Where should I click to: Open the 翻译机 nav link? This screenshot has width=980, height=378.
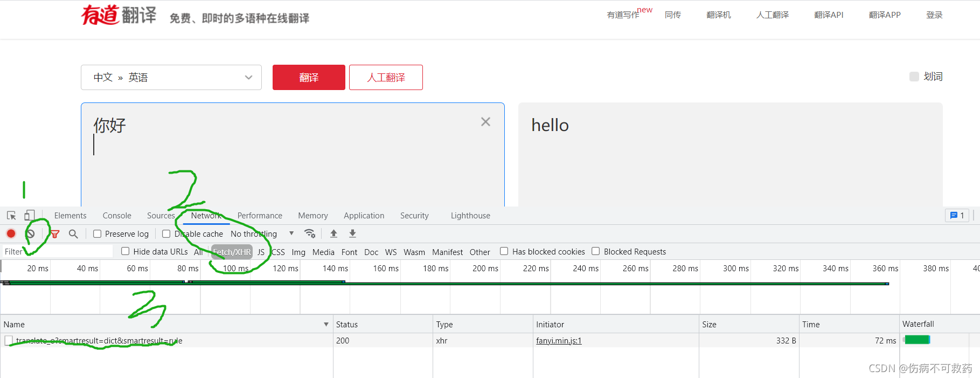coord(719,15)
